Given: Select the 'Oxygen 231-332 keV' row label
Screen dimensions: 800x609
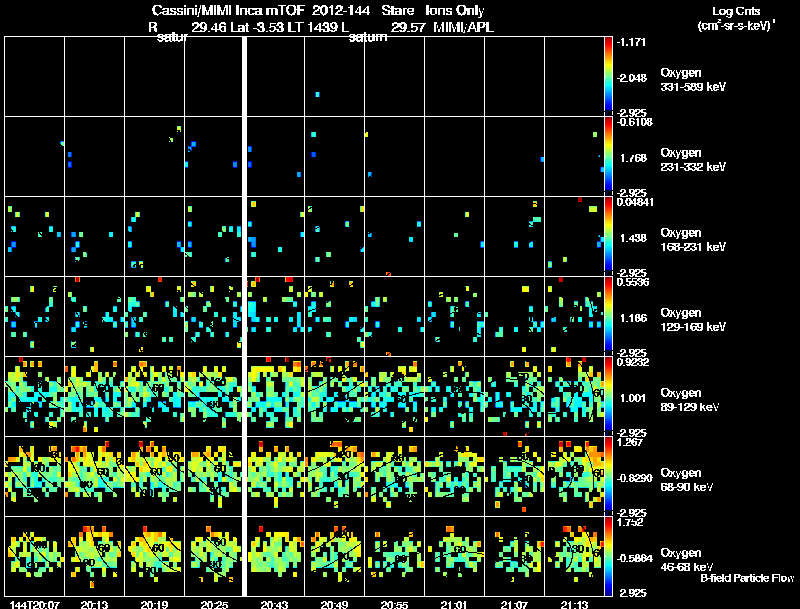Looking at the screenshot, I should [x=693, y=160].
